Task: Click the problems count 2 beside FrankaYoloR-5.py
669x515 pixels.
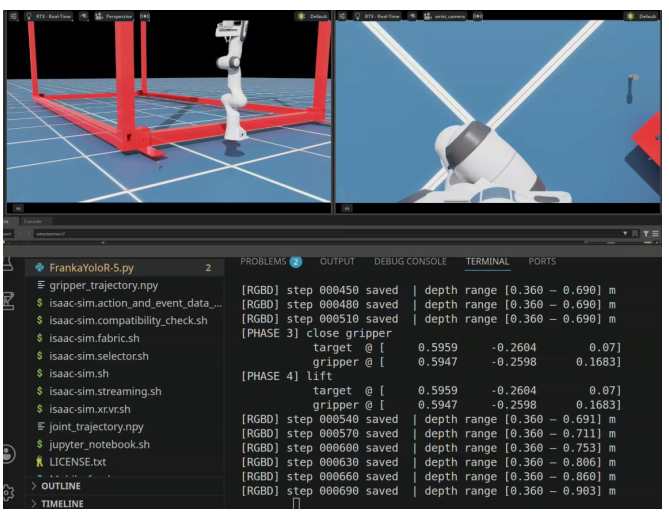Action: 208,268
